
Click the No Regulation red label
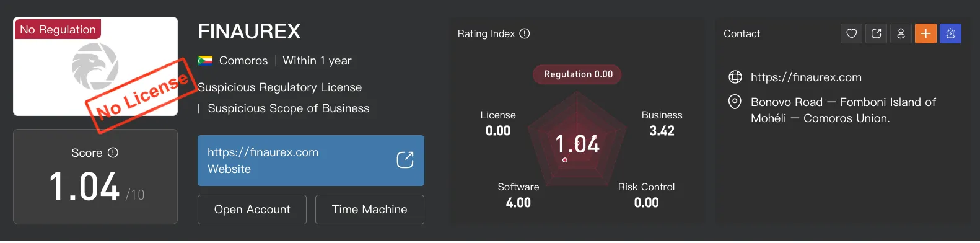pyautogui.click(x=58, y=29)
